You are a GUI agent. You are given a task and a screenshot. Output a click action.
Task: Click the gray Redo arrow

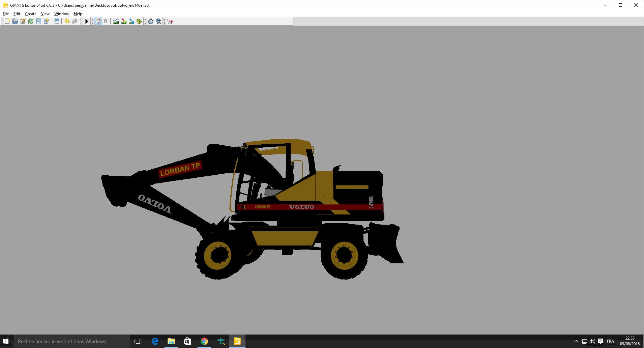coord(75,21)
